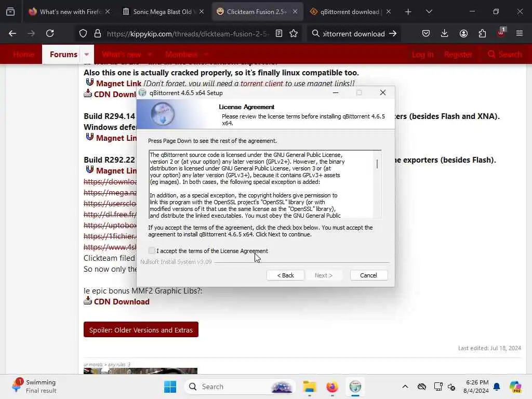
Task: Click the kippykip URL address field
Action: (x=187, y=34)
